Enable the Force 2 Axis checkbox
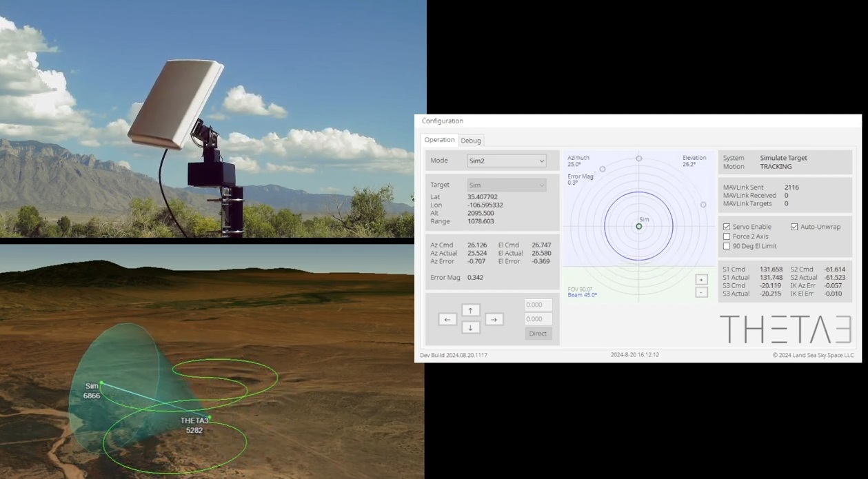 [727, 236]
